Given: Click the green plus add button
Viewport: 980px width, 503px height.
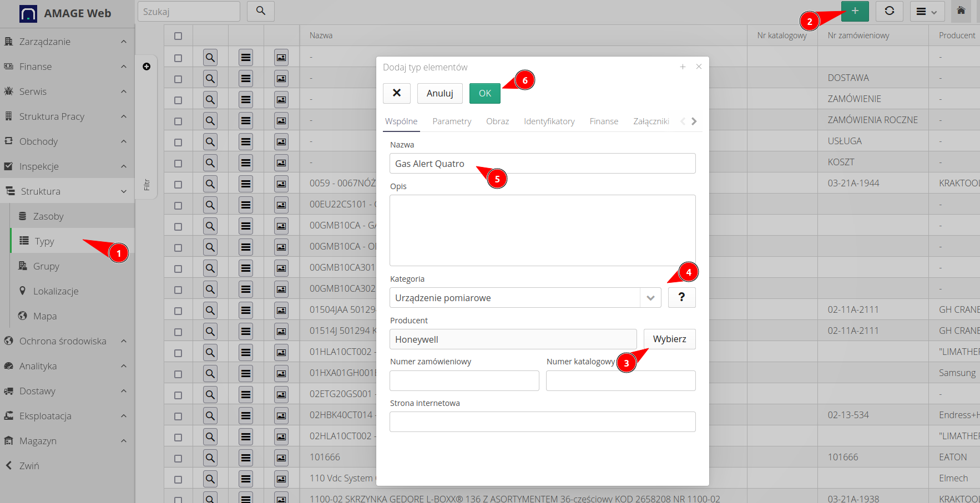Looking at the screenshot, I should click(855, 11).
